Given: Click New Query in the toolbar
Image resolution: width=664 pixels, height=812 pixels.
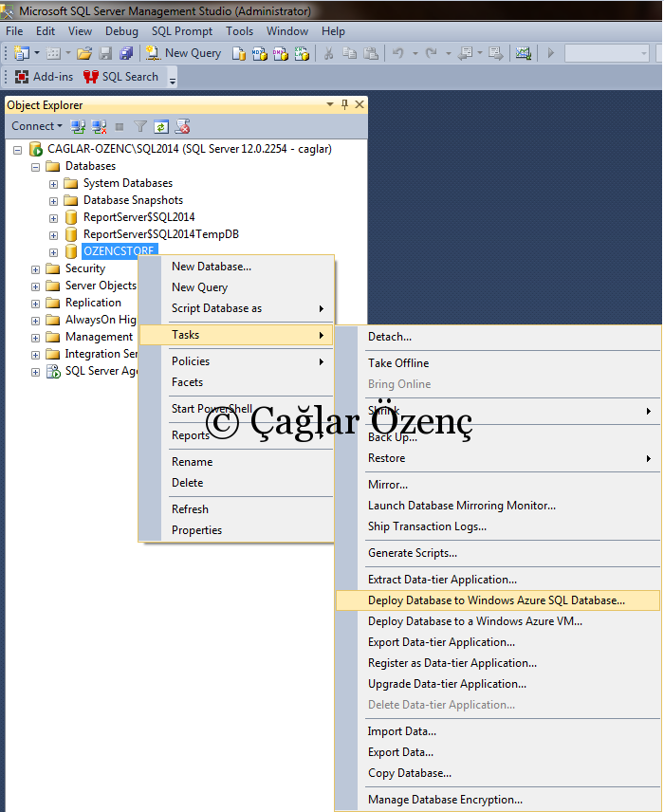Looking at the screenshot, I should 183,53.
